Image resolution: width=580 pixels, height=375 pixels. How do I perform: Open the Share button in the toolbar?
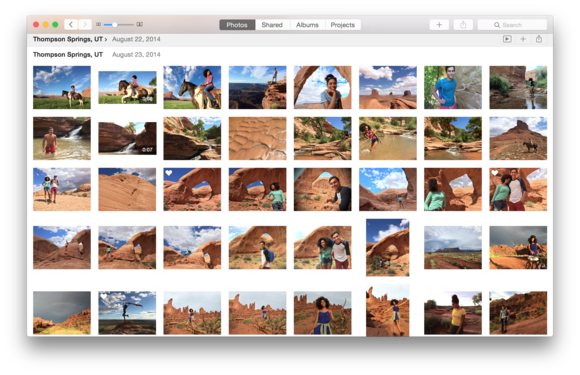463,25
